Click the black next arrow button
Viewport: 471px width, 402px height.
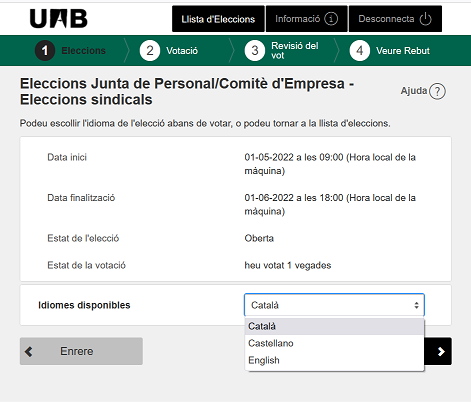(438, 351)
